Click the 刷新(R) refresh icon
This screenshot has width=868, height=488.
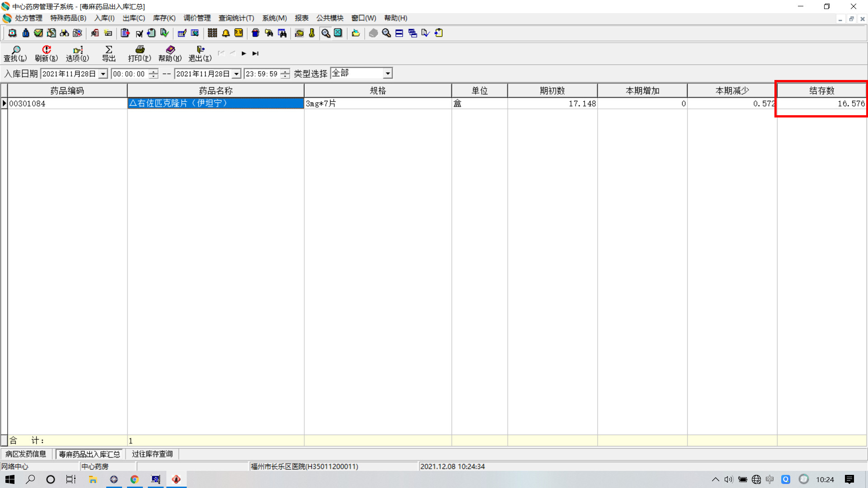click(46, 53)
